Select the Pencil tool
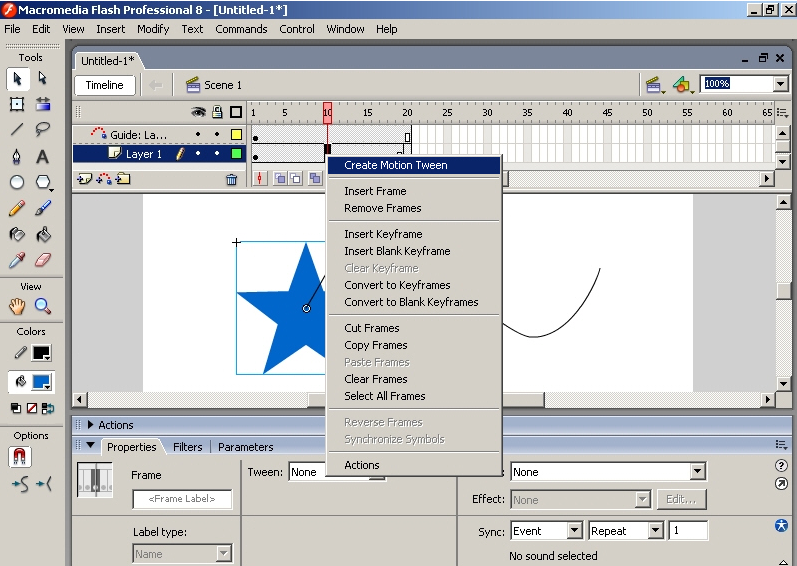Image resolution: width=797 pixels, height=566 pixels. tap(17, 208)
